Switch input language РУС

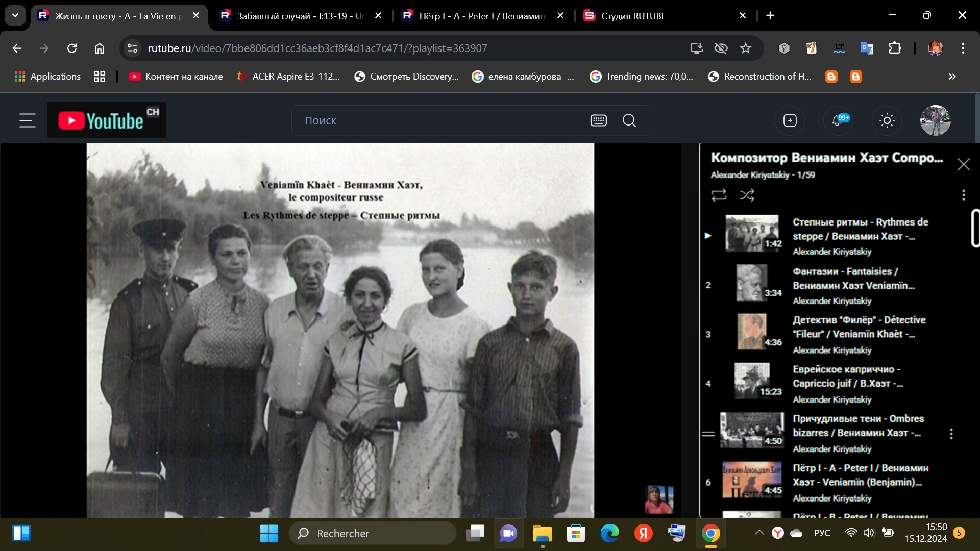tap(822, 533)
